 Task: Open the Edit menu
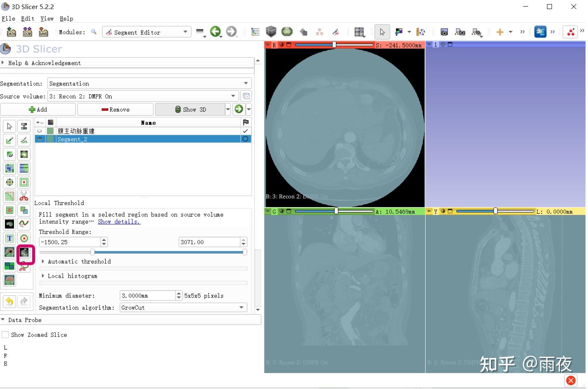click(x=28, y=19)
